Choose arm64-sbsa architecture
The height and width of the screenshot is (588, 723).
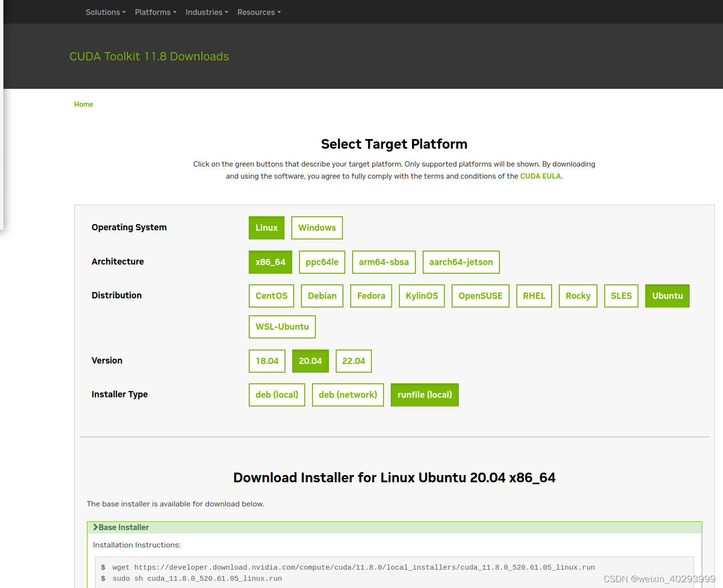(x=384, y=262)
